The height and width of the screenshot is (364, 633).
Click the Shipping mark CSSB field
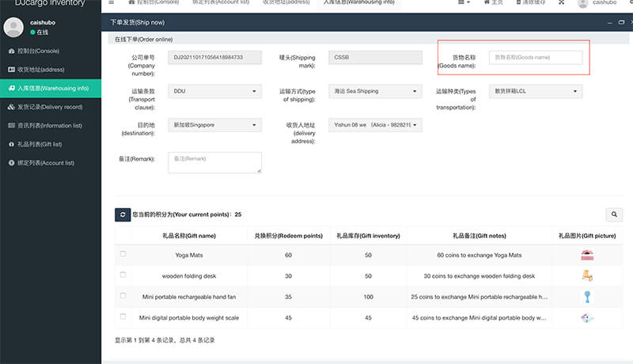coord(375,57)
